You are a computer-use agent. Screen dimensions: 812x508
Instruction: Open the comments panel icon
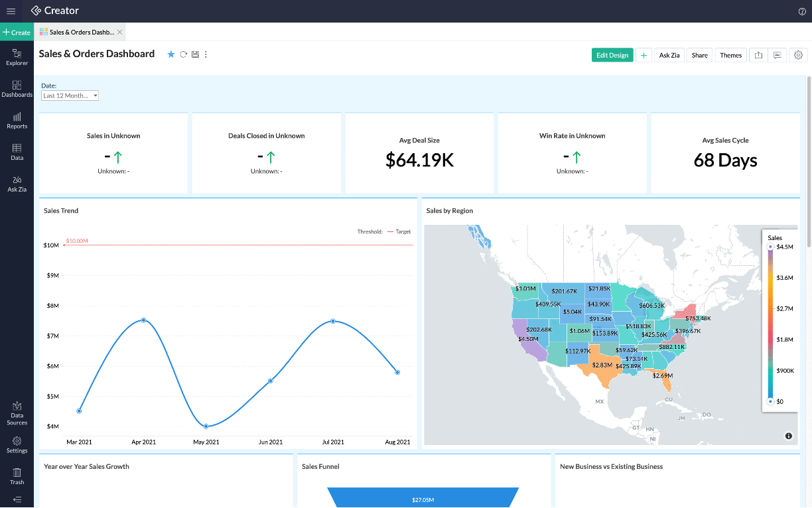(x=778, y=55)
